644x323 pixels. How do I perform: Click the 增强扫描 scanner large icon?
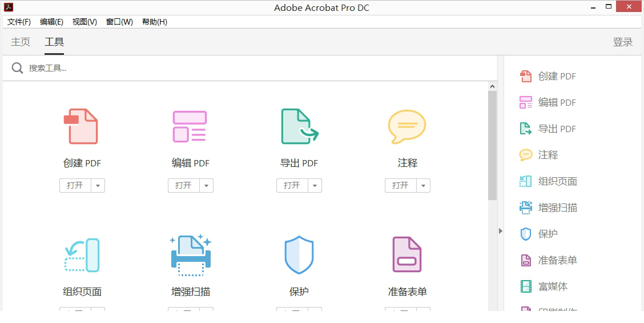tap(191, 255)
